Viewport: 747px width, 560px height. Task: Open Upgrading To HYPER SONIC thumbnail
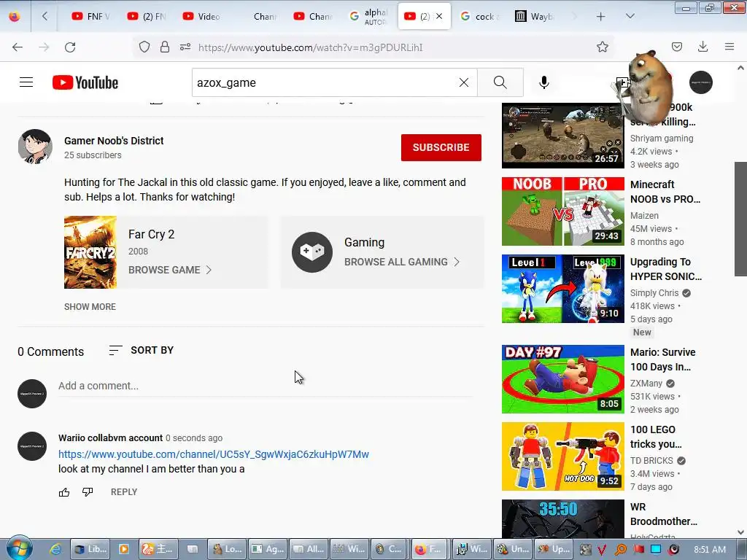pos(562,289)
